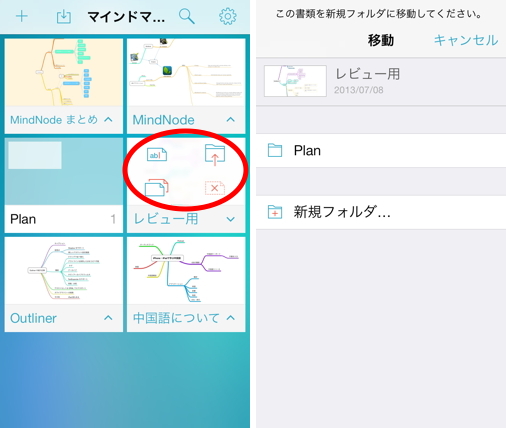The height and width of the screenshot is (428, 506).
Task: Tap the 移動 heading
Action: point(381,40)
